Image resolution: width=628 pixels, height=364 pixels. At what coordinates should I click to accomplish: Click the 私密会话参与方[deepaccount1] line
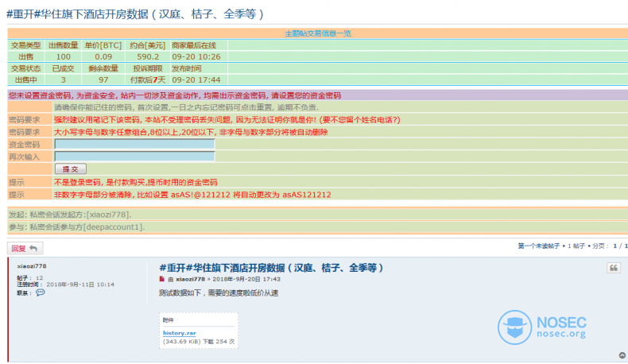87,227
